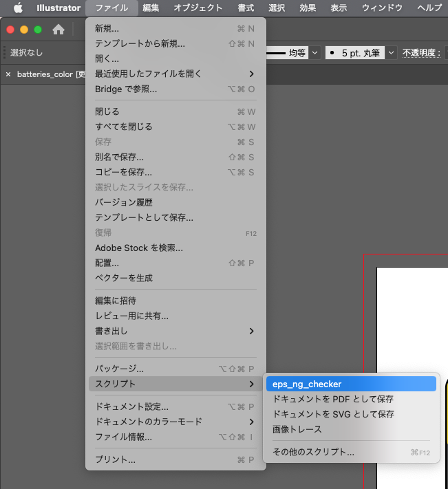Choose ファイル情報...
448x489 pixels.
175,437
